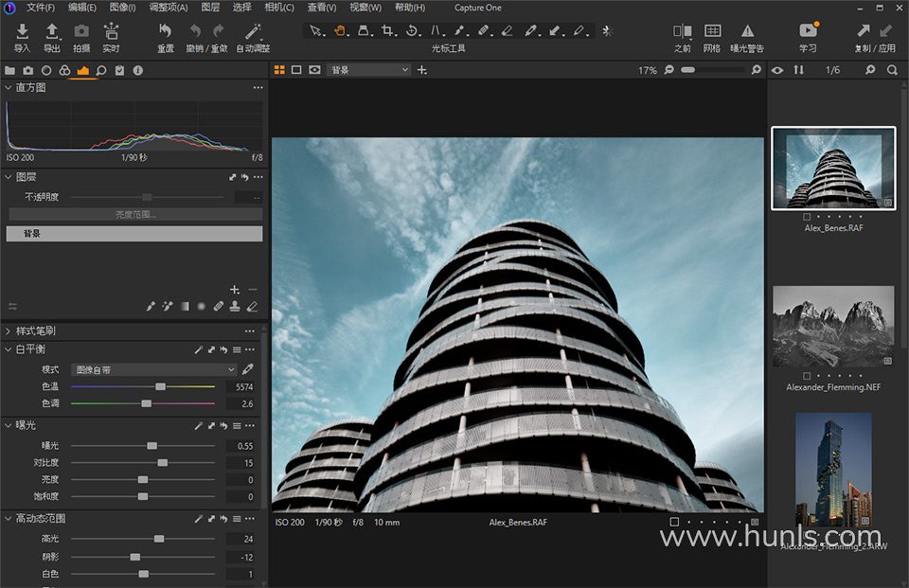Select the layer draw brush icon

point(151,306)
